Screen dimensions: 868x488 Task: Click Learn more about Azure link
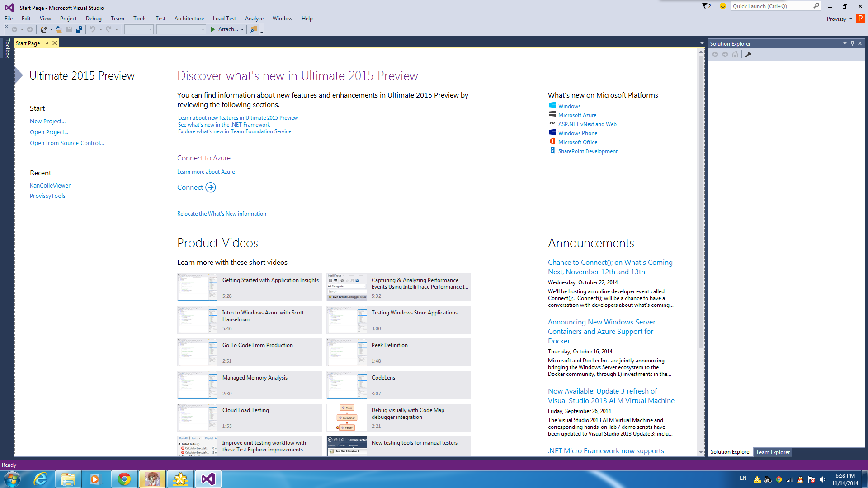click(206, 172)
